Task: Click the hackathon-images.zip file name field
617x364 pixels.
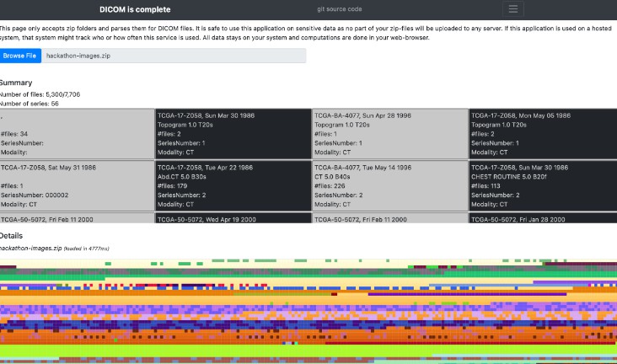Action: [x=173, y=56]
